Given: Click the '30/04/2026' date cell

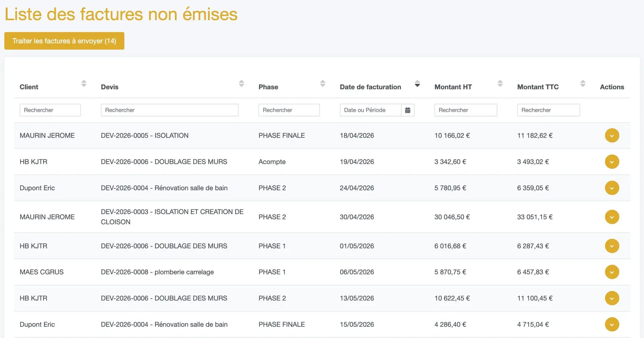Looking at the screenshot, I should click(357, 217).
